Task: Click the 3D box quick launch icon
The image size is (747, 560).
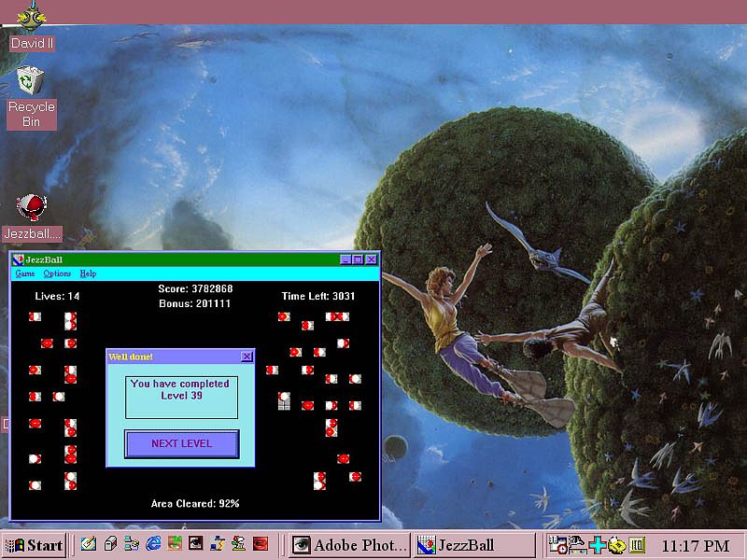Action: coord(110,544)
